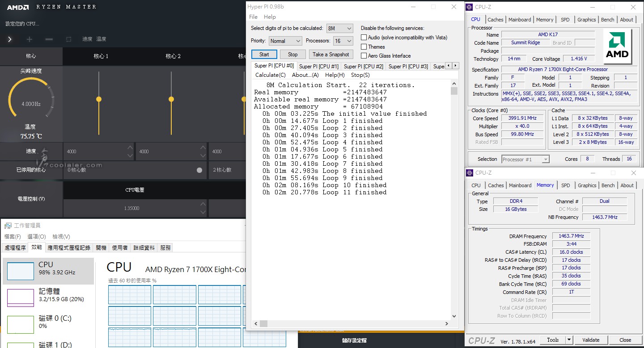
Task: Click the Task Manager title bar icon
Action: (x=8, y=226)
